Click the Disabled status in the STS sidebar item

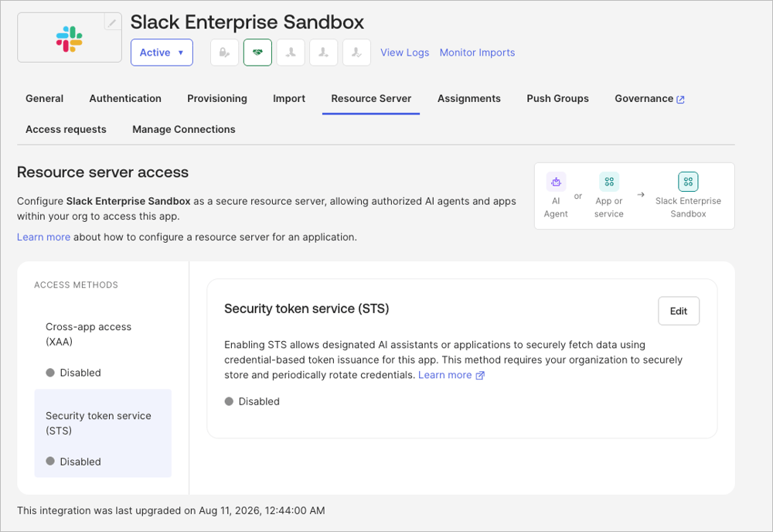73,462
